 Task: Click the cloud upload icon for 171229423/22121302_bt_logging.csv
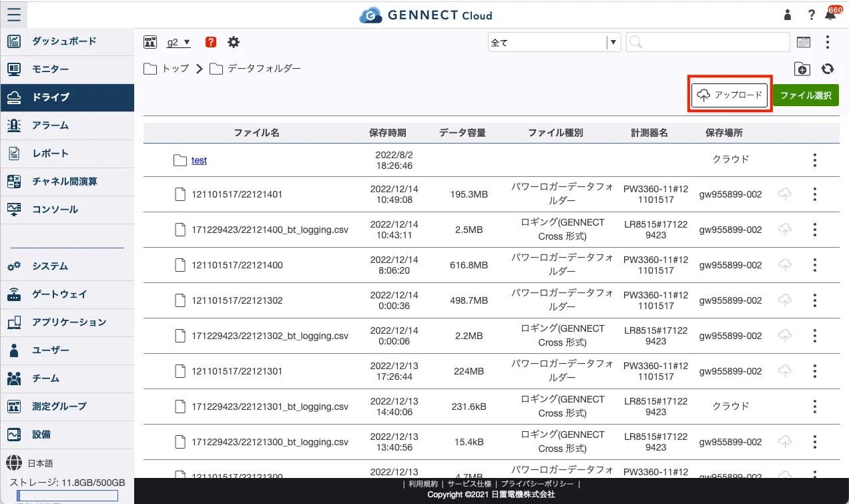point(786,336)
